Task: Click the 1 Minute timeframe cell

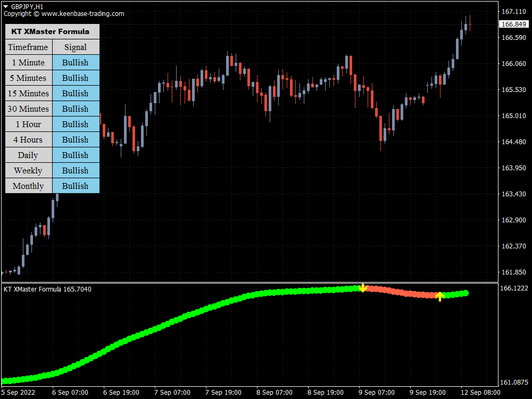Action: coord(29,62)
